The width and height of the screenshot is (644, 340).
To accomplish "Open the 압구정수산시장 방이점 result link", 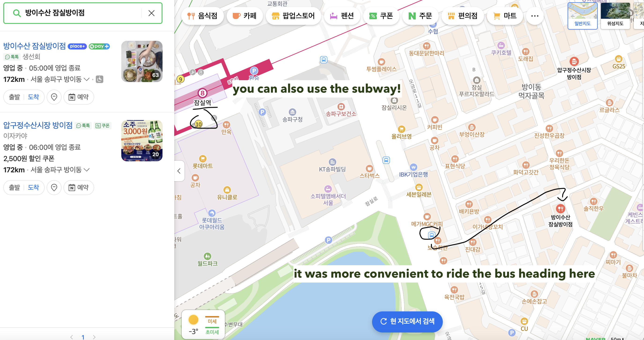I will coord(38,125).
